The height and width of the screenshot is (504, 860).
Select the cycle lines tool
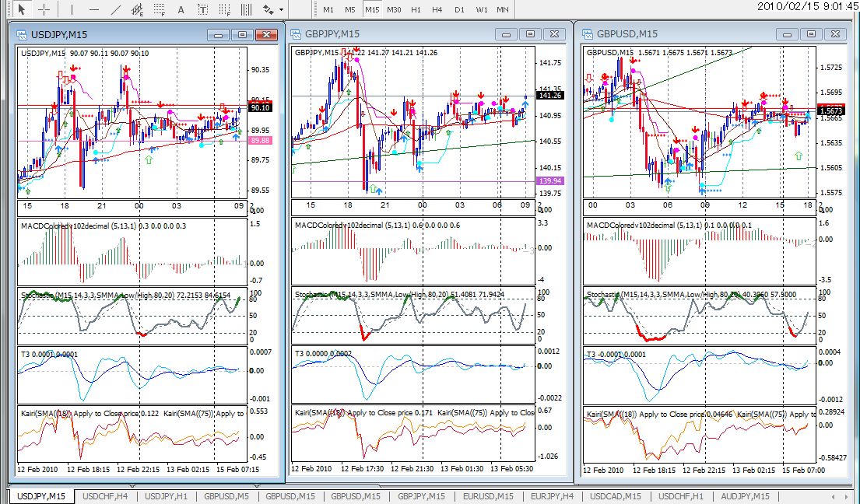pyautogui.click(x=246, y=9)
